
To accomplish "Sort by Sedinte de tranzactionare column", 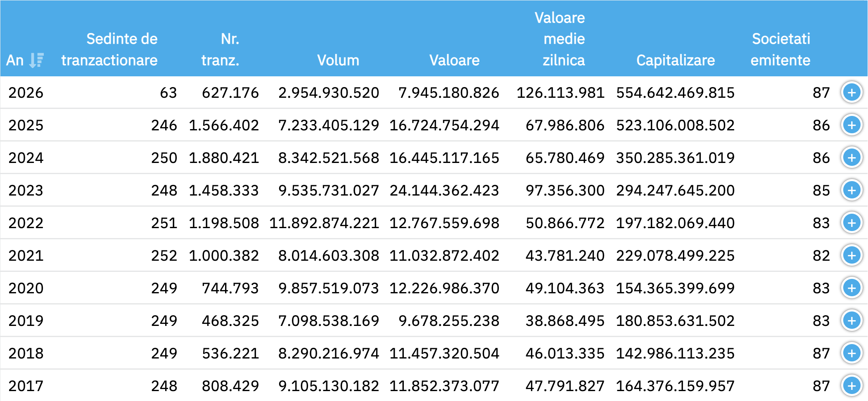I will (109, 50).
